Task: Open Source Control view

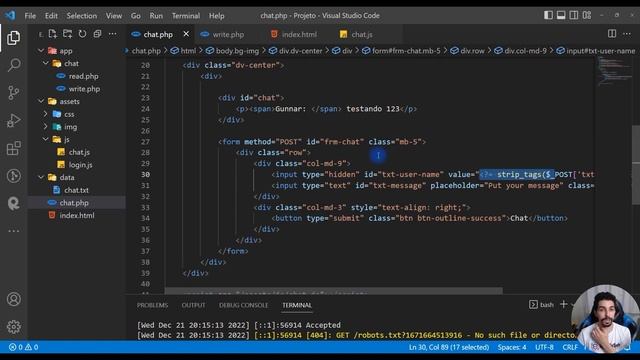Action: pyautogui.click(x=13, y=93)
